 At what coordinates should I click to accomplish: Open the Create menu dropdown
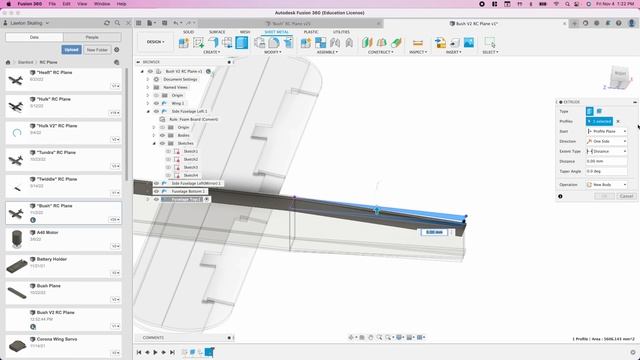pyautogui.click(x=211, y=52)
